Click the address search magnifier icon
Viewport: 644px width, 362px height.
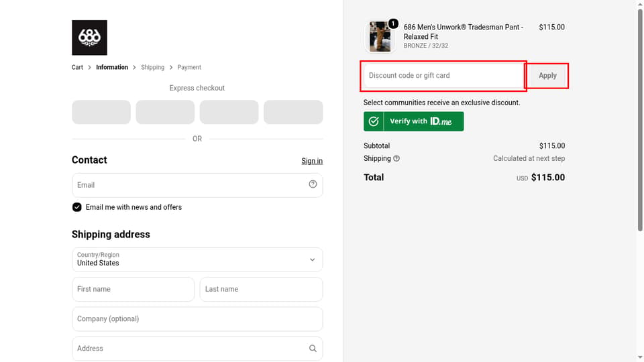point(313,349)
